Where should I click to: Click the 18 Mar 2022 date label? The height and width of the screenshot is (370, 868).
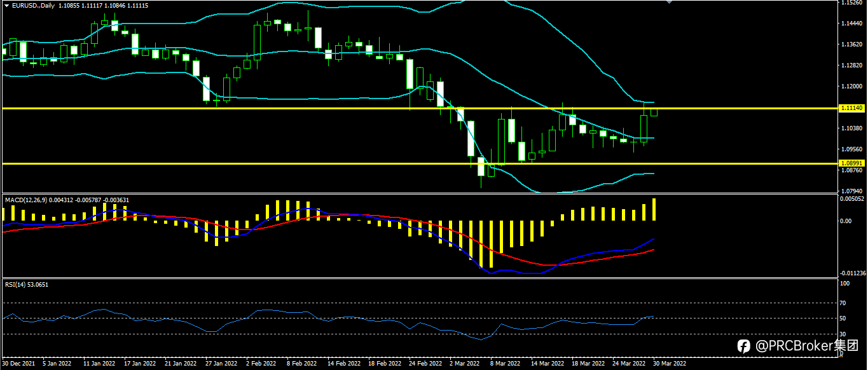[x=588, y=364]
